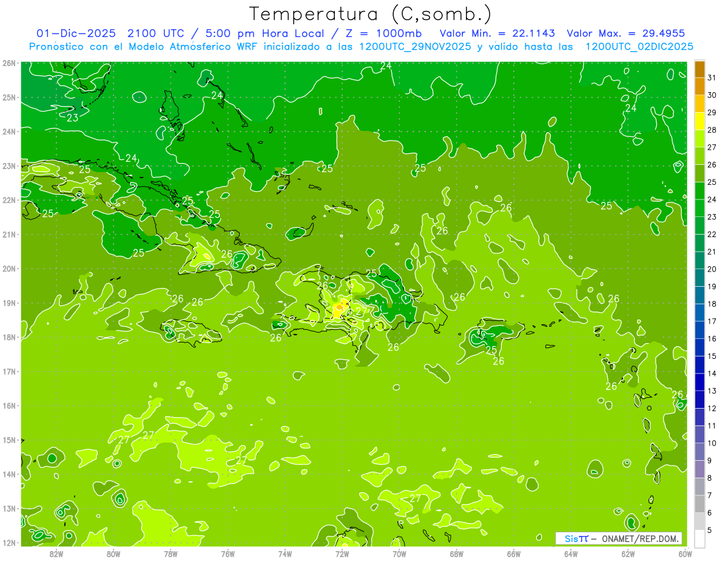
Task: Click the 17N latitude axis label
Action: click(x=8, y=371)
